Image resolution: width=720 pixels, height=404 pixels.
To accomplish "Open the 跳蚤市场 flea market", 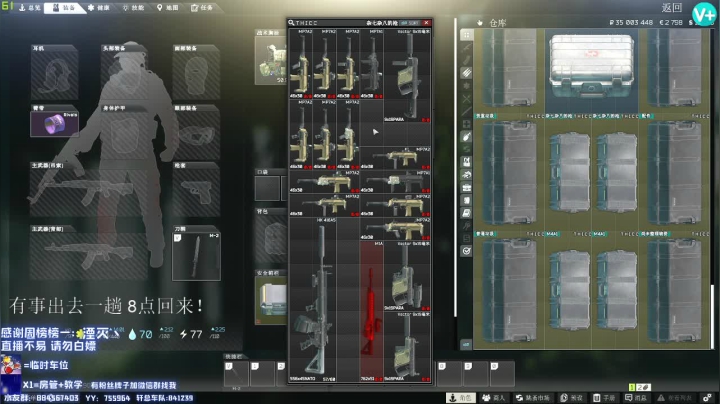I will tap(533, 398).
